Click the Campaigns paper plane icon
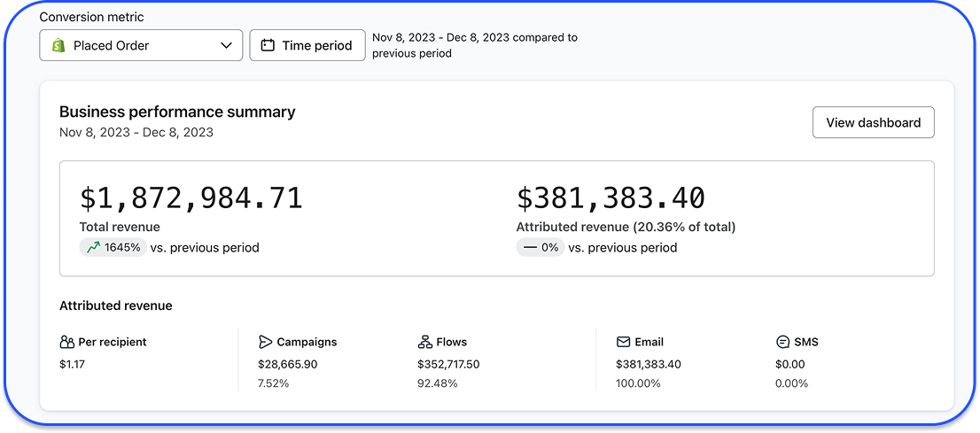The width and height of the screenshot is (980, 433). (x=265, y=342)
